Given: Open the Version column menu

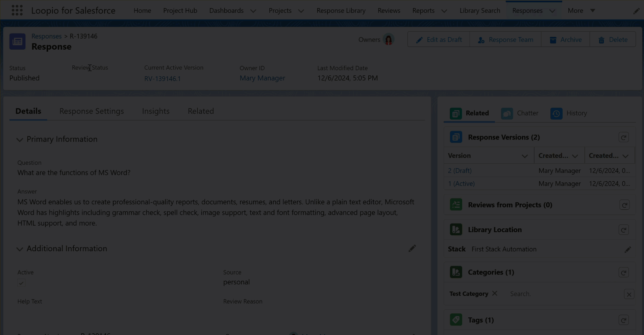Looking at the screenshot, I should click(524, 156).
